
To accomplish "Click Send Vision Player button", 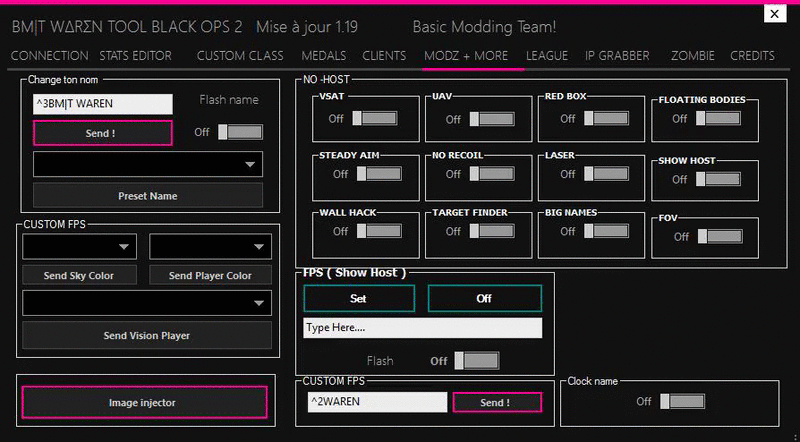I will (147, 335).
